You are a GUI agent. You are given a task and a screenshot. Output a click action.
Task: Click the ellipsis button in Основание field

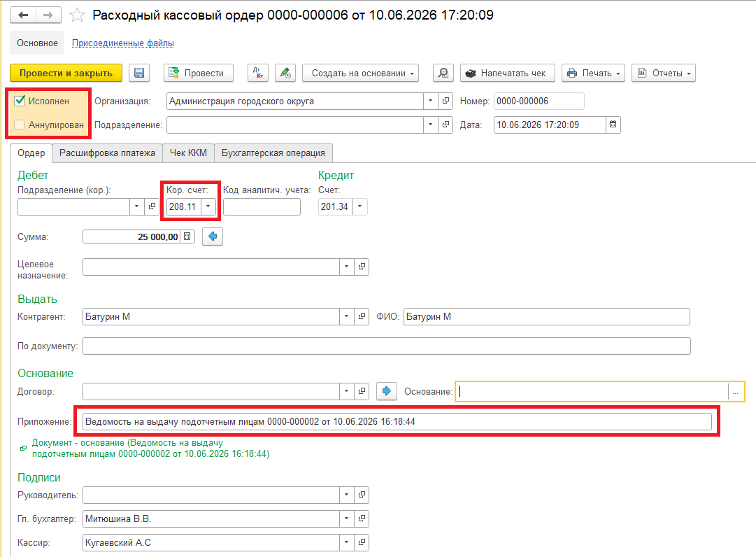tap(735, 392)
